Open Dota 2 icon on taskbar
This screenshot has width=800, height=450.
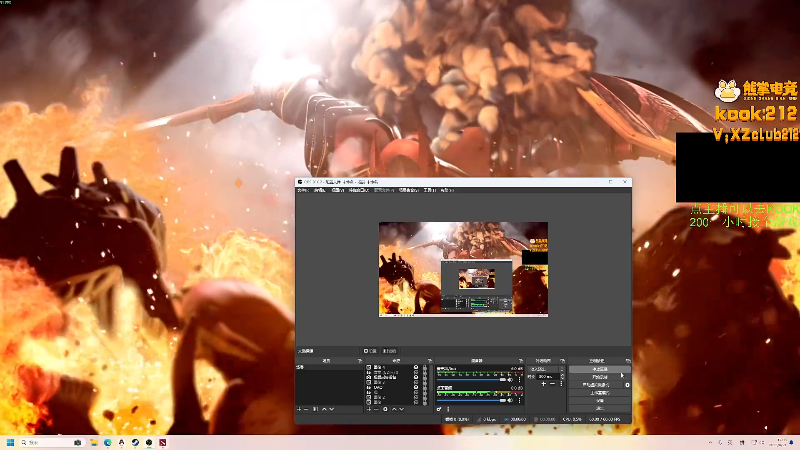click(x=163, y=442)
